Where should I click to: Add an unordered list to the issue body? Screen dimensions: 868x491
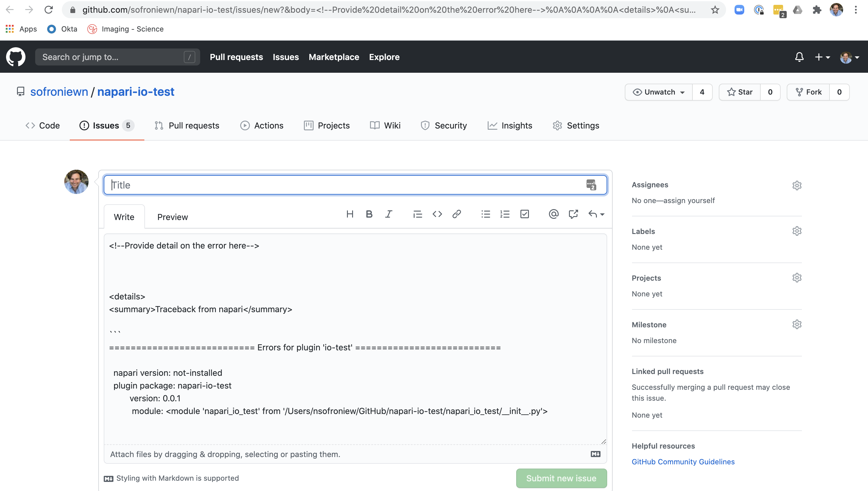pyautogui.click(x=486, y=214)
